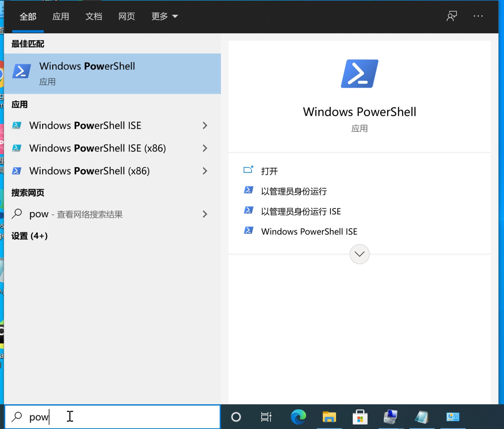Launch Microsoft Edge from taskbar
504x429 pixels.
point(299,417)
